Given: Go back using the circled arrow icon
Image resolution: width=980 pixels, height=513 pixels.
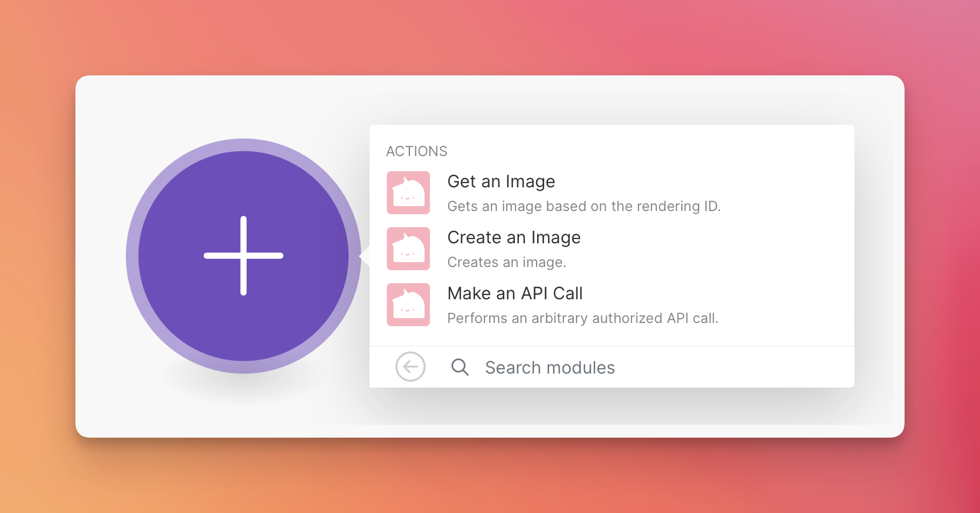Looking at the screenshot, I should [x=411, y=367].
